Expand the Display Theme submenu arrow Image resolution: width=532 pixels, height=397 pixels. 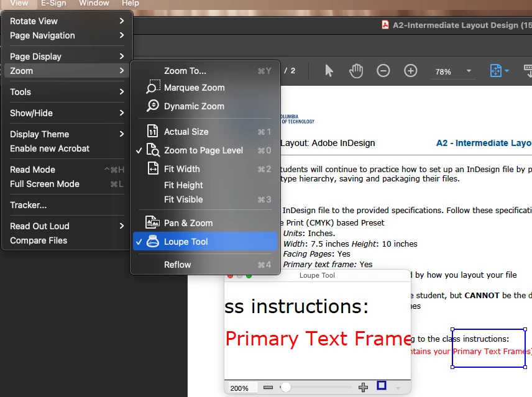point(121,134)
